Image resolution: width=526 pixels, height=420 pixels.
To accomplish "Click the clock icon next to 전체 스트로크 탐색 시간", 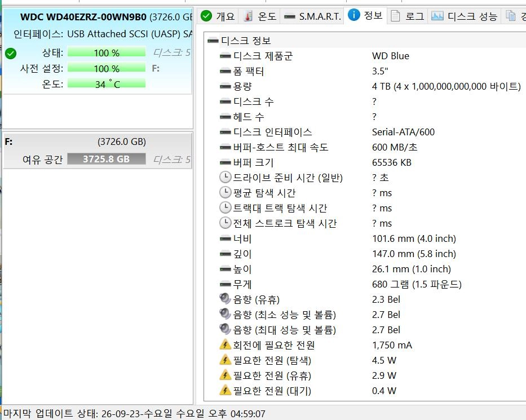I will (x=225, y=223).
